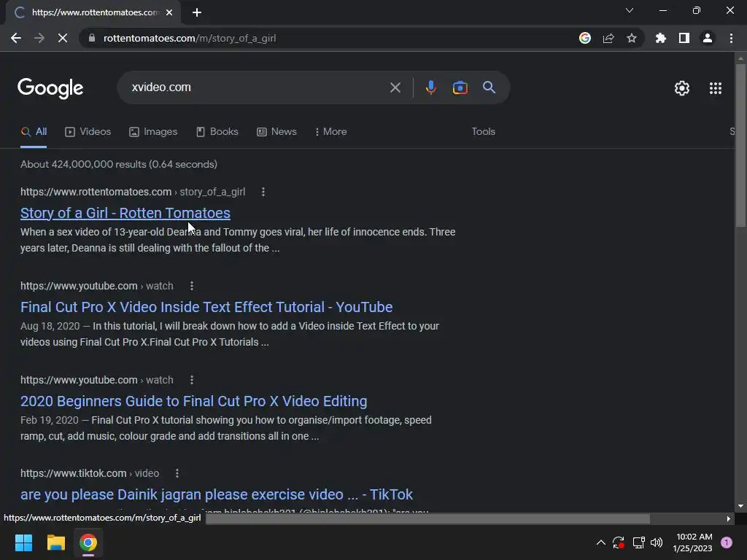Open the Dainik jagran TikTok result link

point(216,494)
